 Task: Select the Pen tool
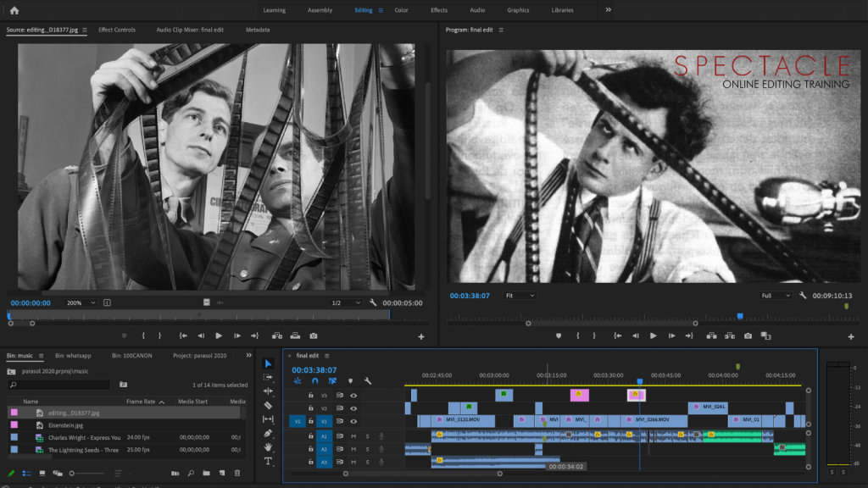268,433
